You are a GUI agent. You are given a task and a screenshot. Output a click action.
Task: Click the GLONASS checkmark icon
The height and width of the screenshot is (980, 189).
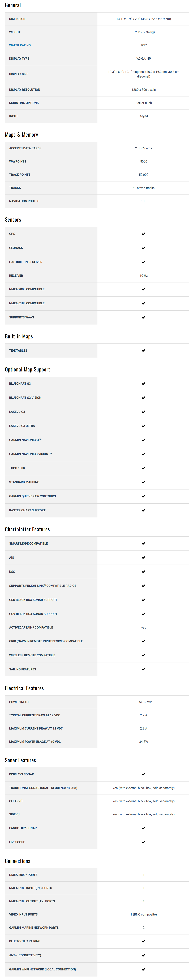point(143,248)
